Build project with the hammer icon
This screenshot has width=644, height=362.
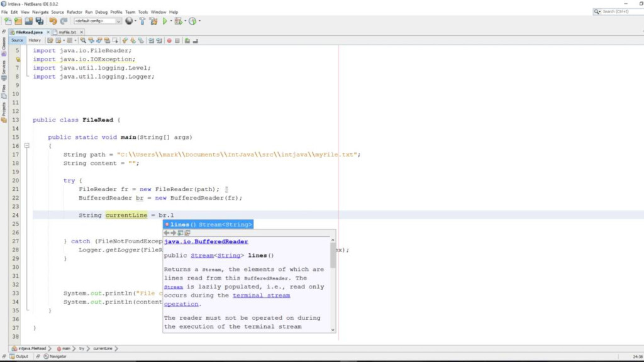142,21
